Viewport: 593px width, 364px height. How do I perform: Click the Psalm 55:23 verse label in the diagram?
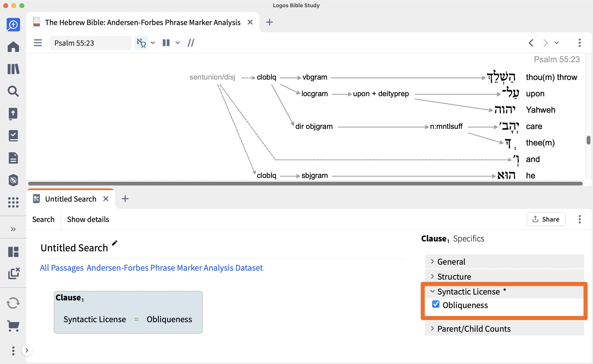557,59
